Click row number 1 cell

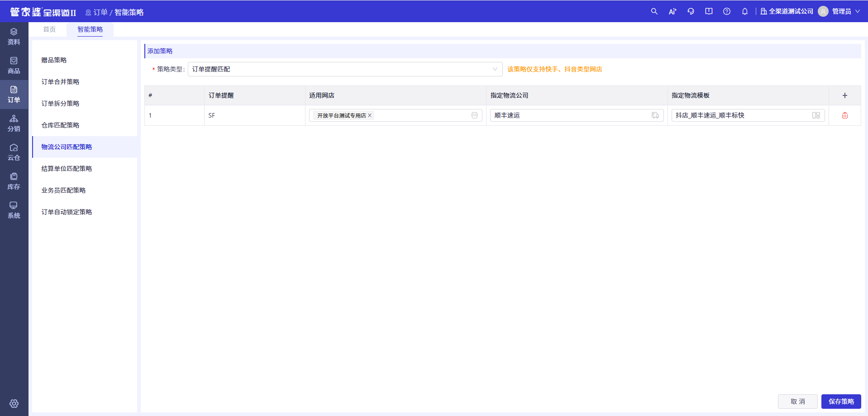tap(175, 115)
